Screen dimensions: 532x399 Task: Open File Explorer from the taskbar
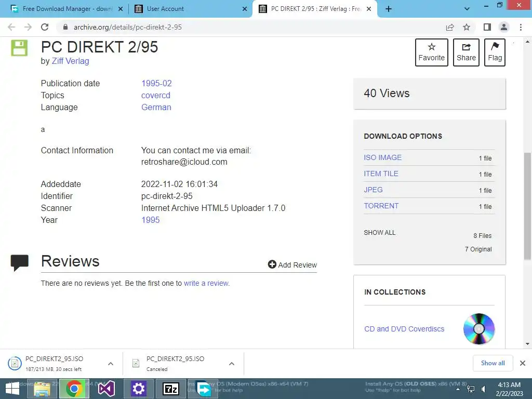(x=42, y=389)
